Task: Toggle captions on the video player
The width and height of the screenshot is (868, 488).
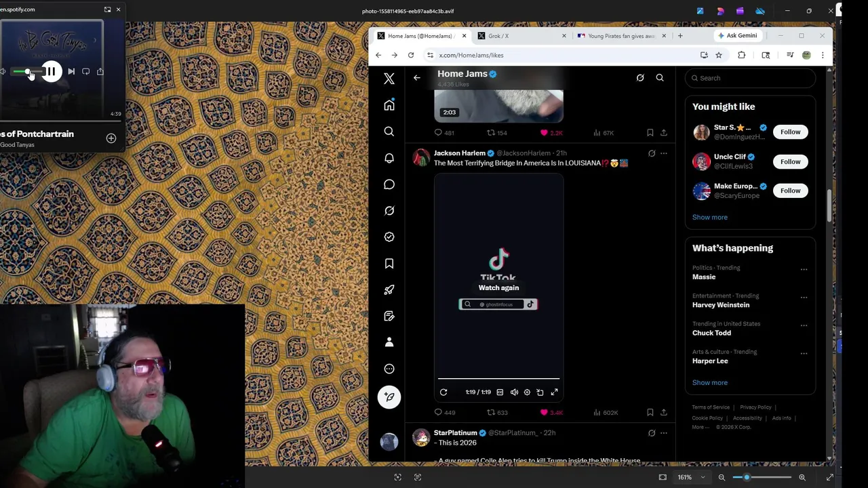Action: pos(500,392)
